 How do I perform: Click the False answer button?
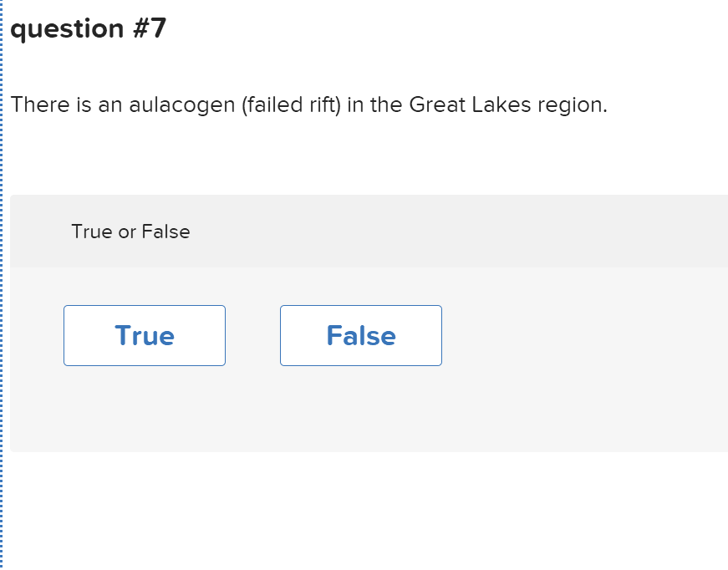(360, 335)
